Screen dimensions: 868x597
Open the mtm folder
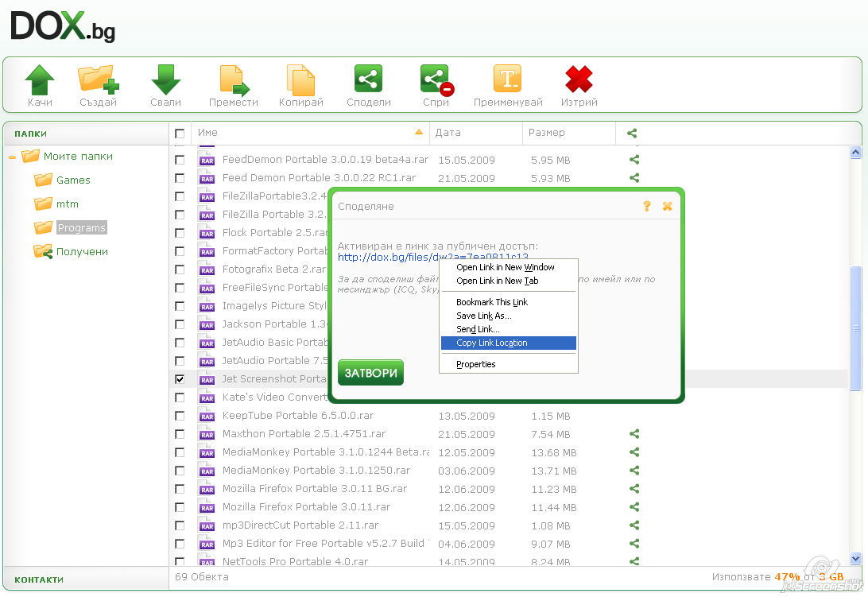coord(68,204)
